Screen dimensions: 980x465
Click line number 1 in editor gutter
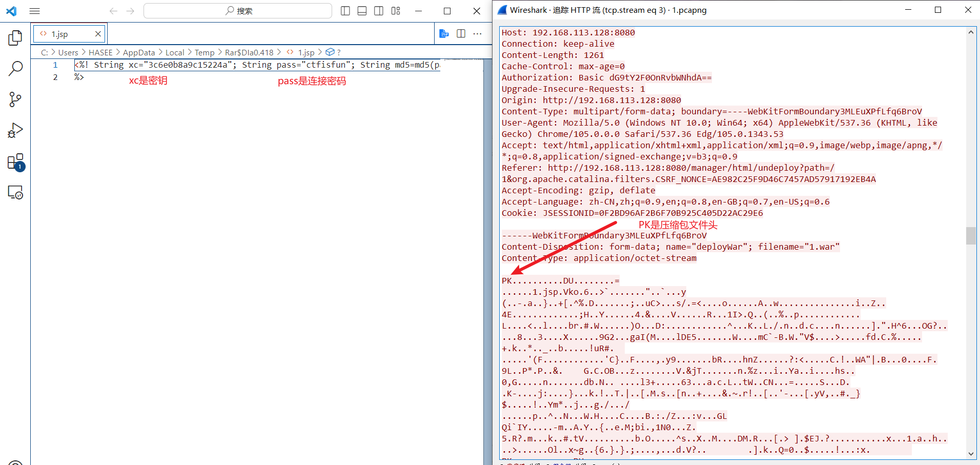55,65
